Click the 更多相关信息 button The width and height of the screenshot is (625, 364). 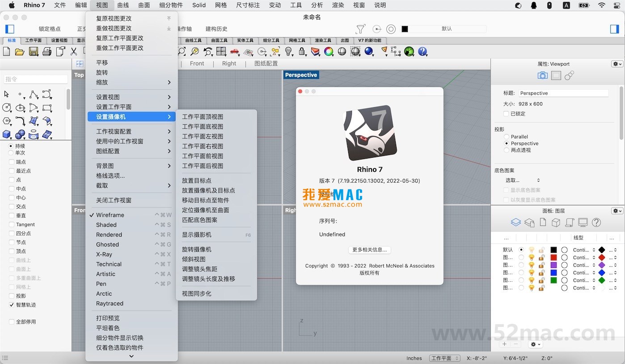click(x=369, y=250)
